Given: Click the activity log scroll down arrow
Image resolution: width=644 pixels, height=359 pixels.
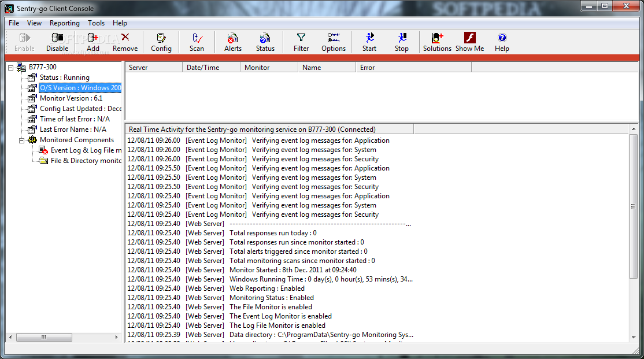Looking at the screenshot, I should [634, 338].
